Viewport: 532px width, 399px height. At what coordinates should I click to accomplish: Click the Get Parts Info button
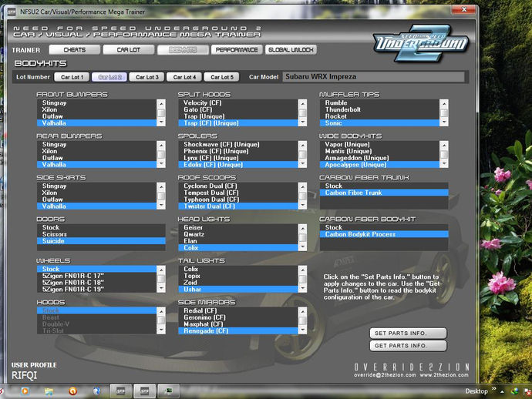pos(408,346)
